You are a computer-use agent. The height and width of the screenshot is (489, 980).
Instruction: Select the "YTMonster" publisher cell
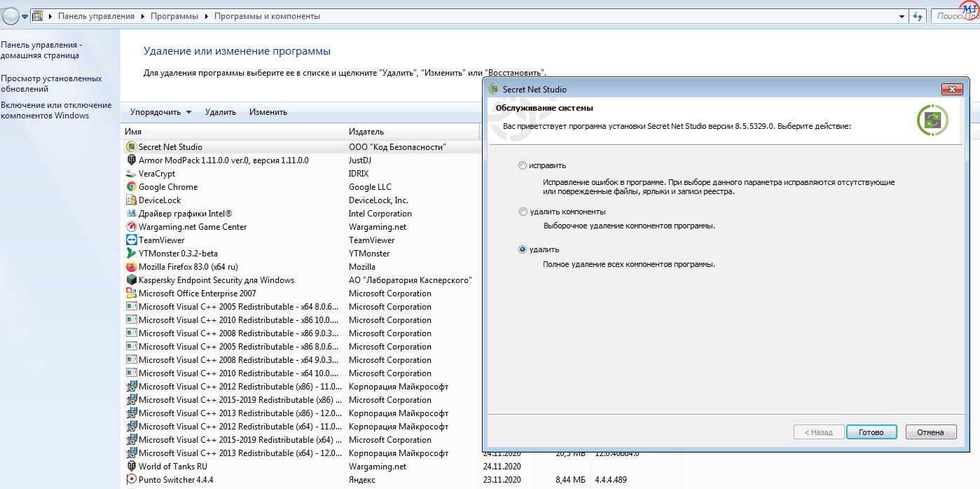tap(369, 254)
